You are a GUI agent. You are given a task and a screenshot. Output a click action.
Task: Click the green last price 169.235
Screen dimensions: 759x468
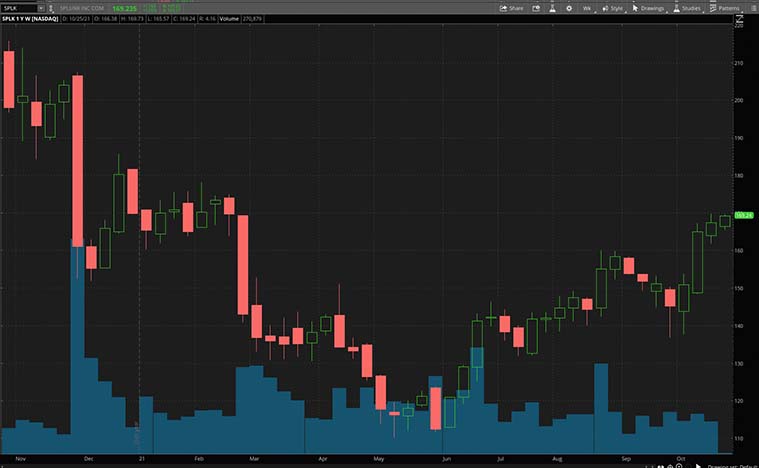coord(124,8)
